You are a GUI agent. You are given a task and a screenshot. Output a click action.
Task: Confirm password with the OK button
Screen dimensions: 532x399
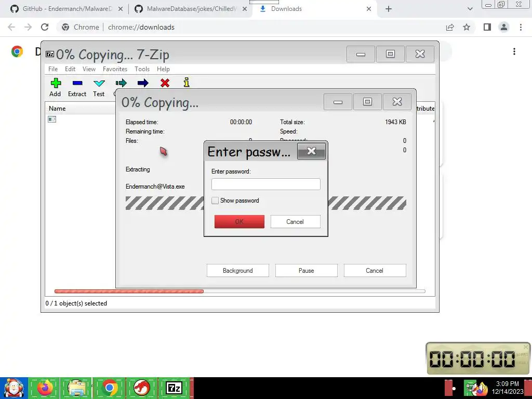click(x=239, y=221)
